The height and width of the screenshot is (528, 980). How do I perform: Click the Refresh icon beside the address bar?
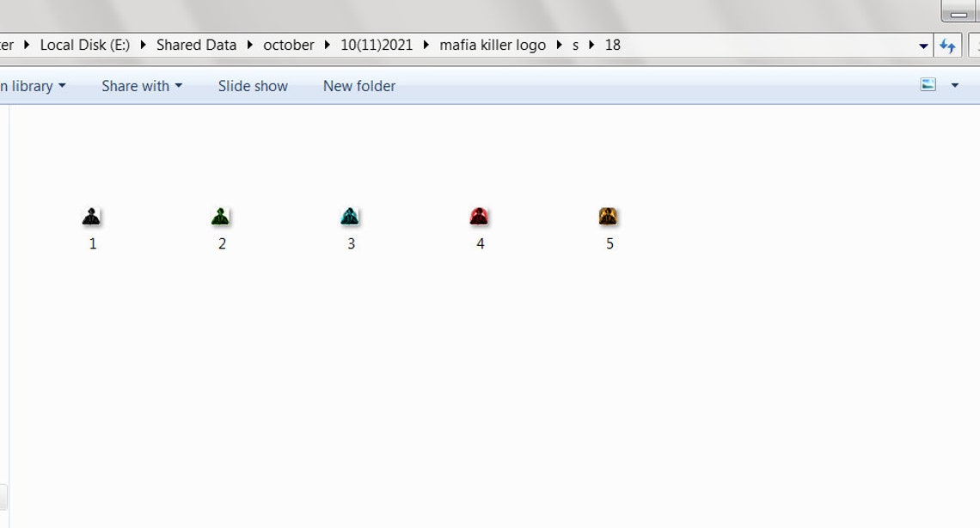[x=946, y=45]
